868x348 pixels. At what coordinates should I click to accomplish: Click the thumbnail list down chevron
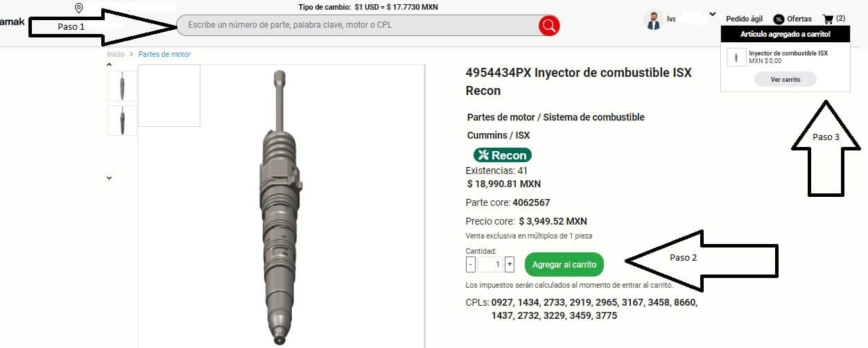coord(110,178)
